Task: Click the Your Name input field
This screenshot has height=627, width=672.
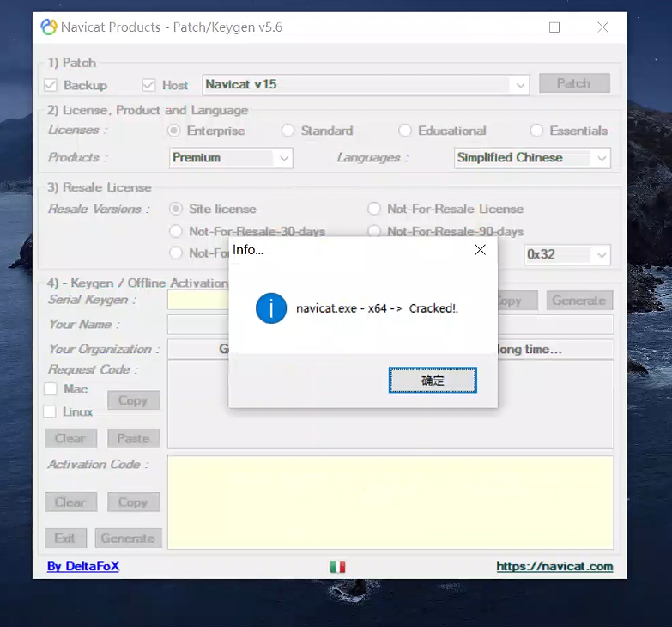Action: (390, 325)
